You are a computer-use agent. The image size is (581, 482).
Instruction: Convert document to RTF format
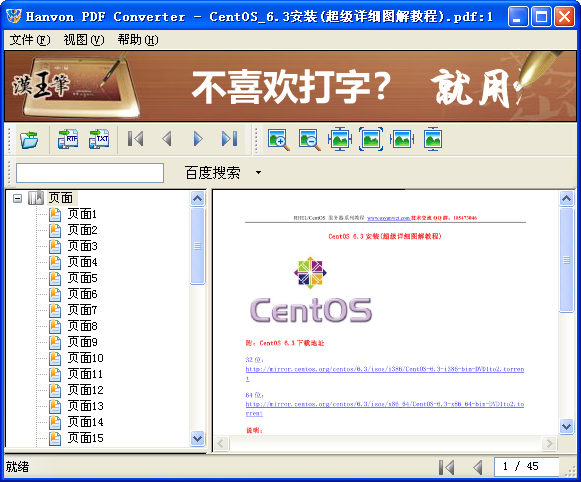68,139
